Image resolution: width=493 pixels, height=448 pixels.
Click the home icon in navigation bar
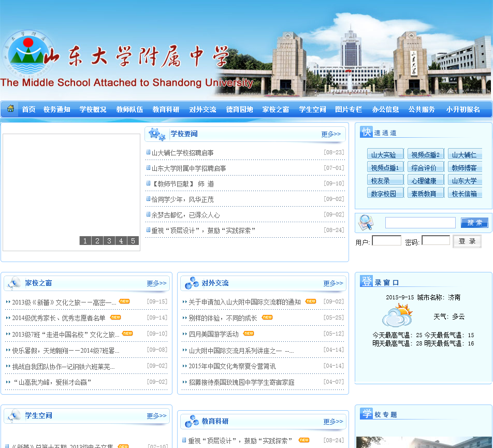[10, 108]
